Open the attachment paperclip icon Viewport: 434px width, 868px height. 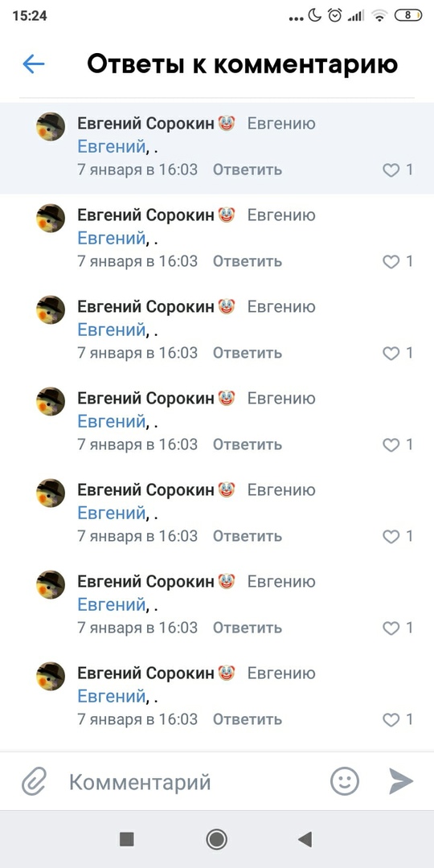click(35, 782)
